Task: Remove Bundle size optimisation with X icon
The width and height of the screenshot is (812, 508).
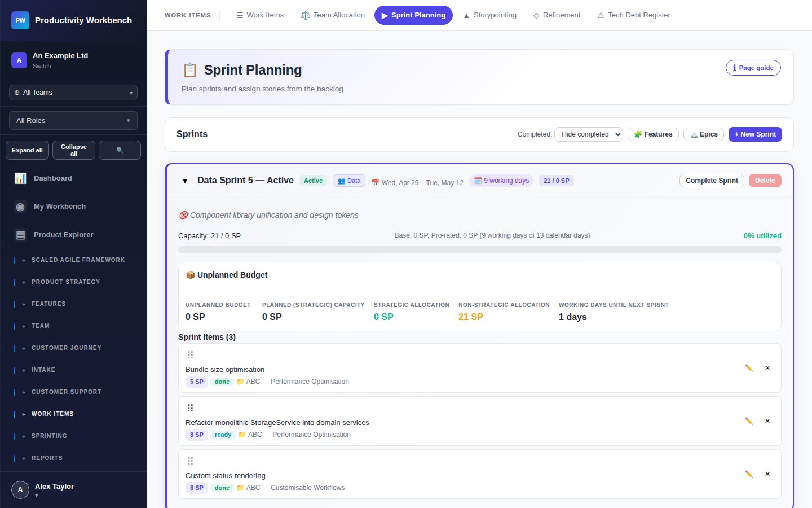Action: pos(767,368)
